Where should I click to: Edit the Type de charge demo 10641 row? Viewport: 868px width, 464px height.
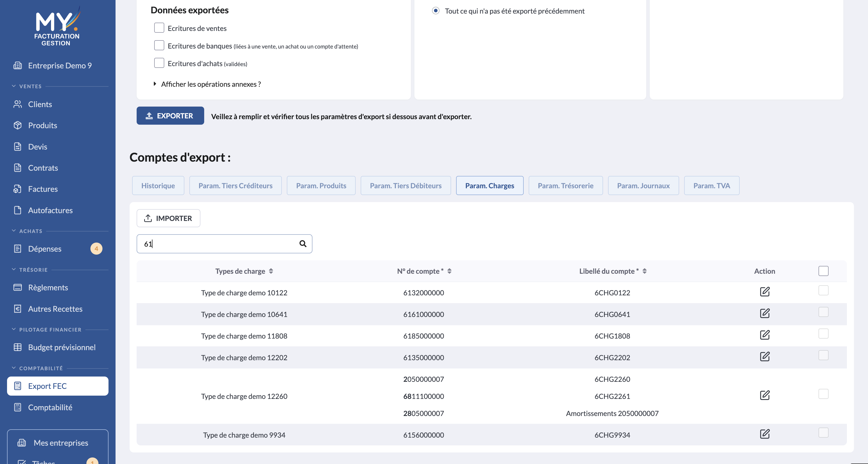(765, 313)
